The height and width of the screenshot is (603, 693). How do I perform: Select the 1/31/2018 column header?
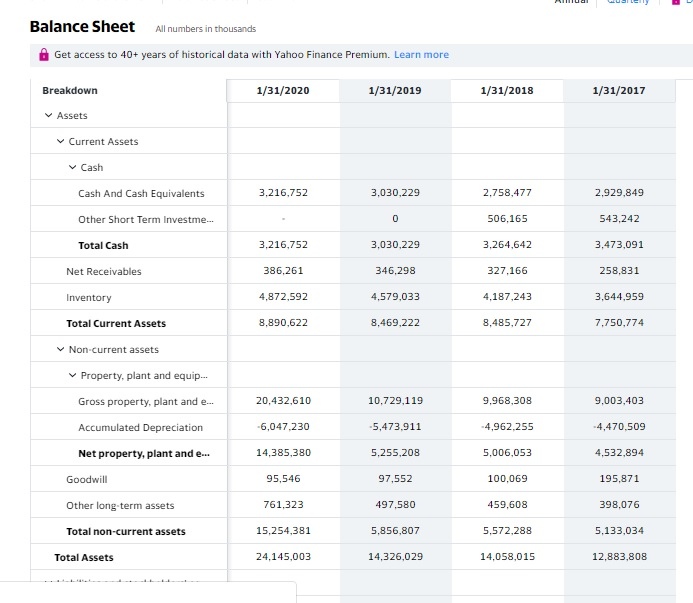pos(507,91)
